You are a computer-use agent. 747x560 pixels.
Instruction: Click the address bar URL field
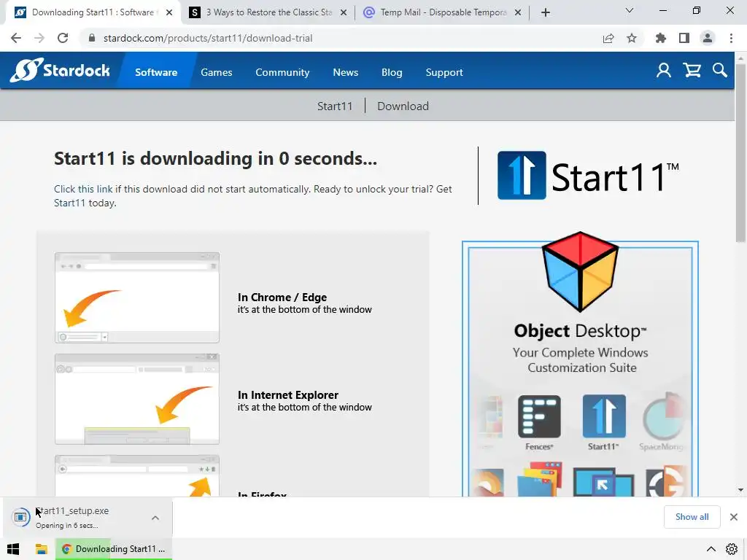tap(343, 38)
